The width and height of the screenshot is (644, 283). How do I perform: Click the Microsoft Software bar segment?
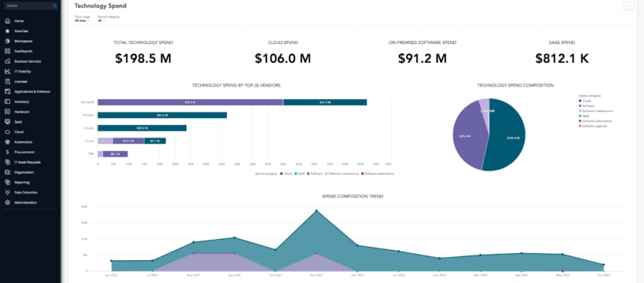190,102
